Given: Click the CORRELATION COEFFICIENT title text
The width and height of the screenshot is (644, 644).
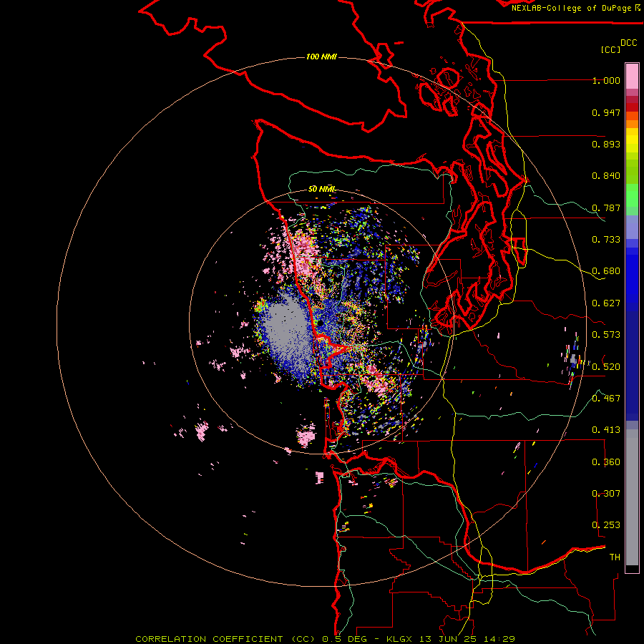Looking at the screenshot, I should click(x=209, y=639).
